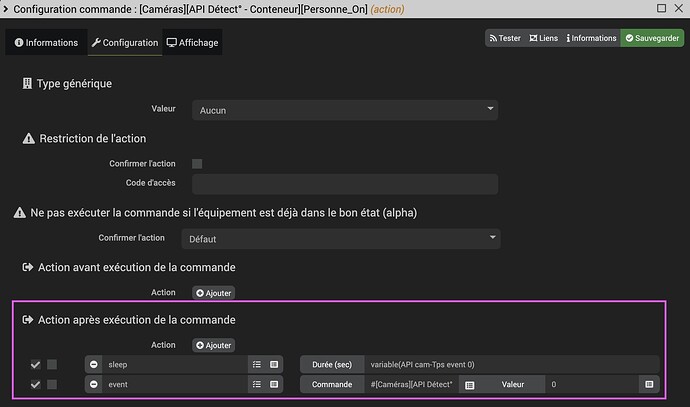Click the Tester button
This screenshot has width=690, height=407.
coord(505,38)
